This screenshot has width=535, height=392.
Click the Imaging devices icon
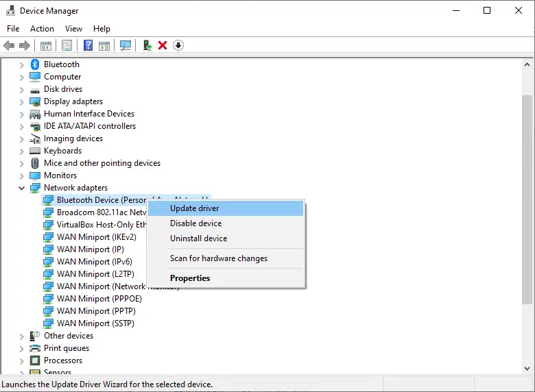pyautogui.click(x=35, y=138)
